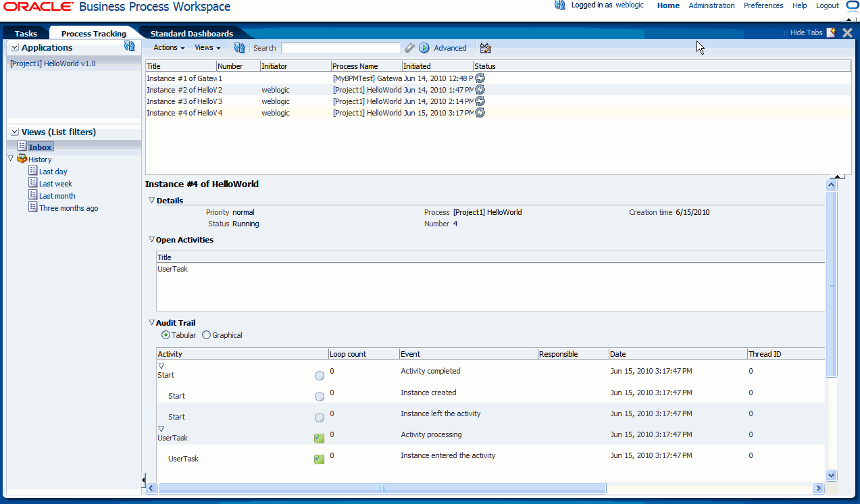The width and height of the screenshot is (860, 504).
Task: Refresh the instance list in toolbar
Action: click(240, 48)
